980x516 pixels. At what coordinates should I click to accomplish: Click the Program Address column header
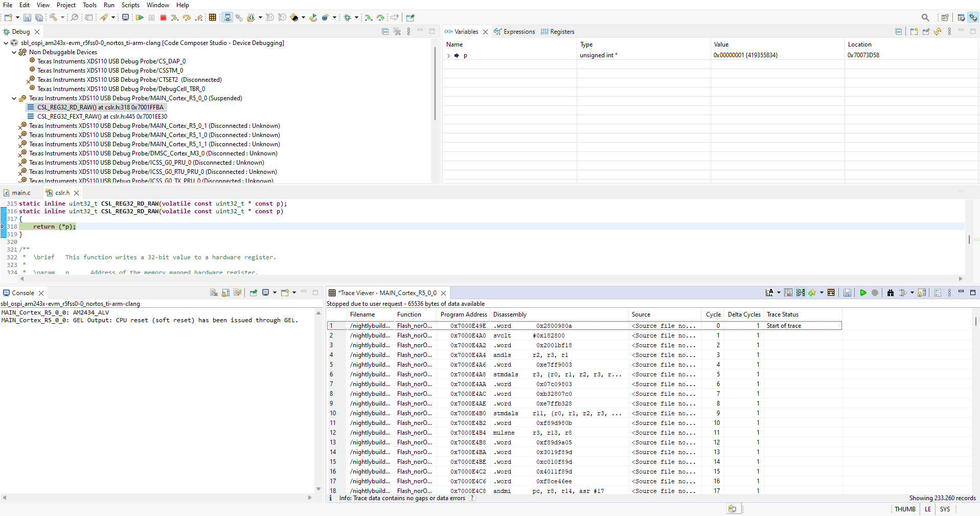tap(464, 315)
